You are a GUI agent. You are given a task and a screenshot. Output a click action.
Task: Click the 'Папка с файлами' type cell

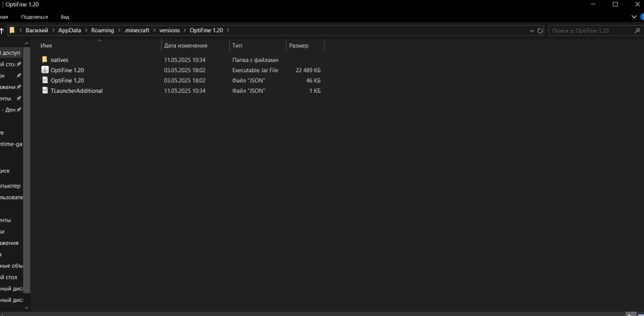pos(255,60)
